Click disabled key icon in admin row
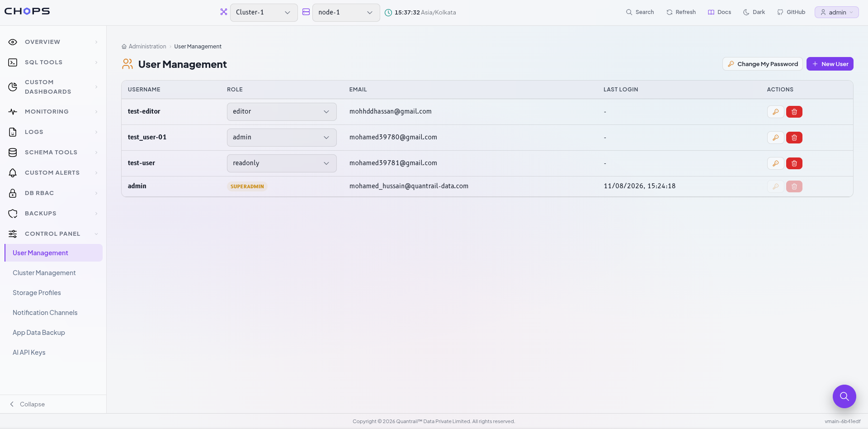 point(776,186)
